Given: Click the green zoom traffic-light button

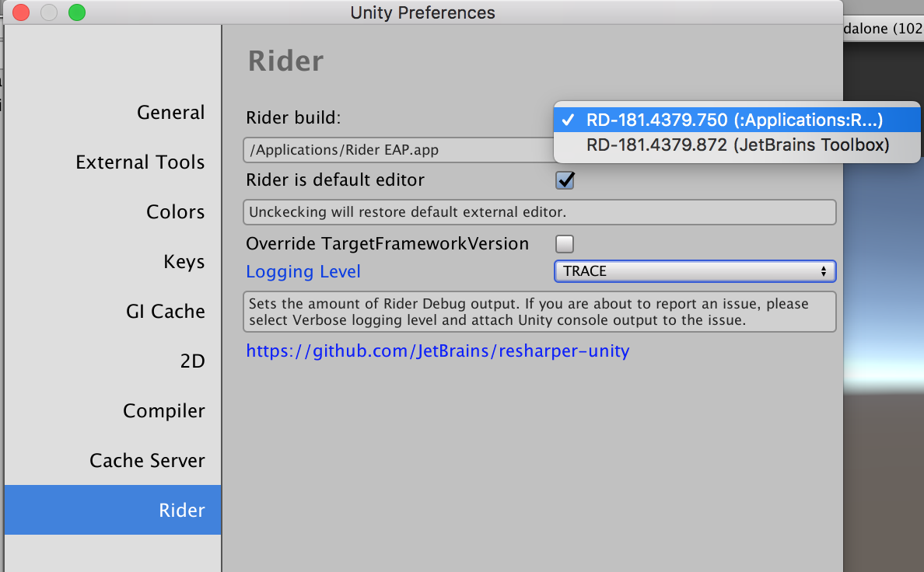Looking at the screenshot, I should [x=75, y=12].
